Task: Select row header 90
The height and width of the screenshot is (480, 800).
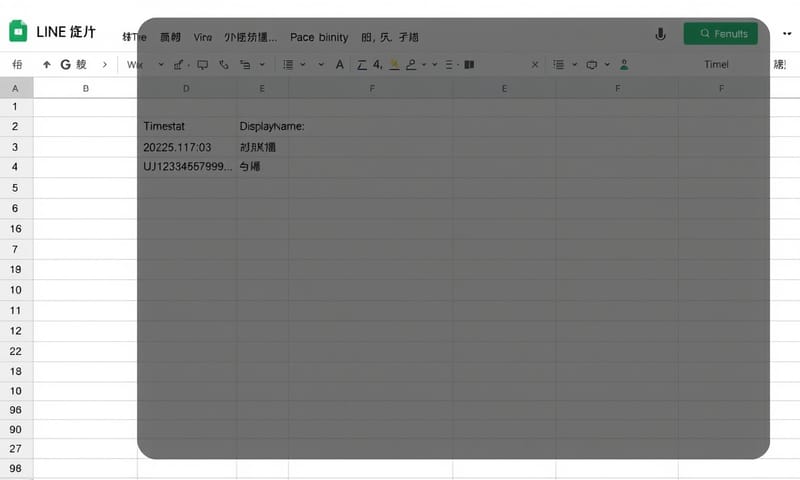Action: (15, 430)
